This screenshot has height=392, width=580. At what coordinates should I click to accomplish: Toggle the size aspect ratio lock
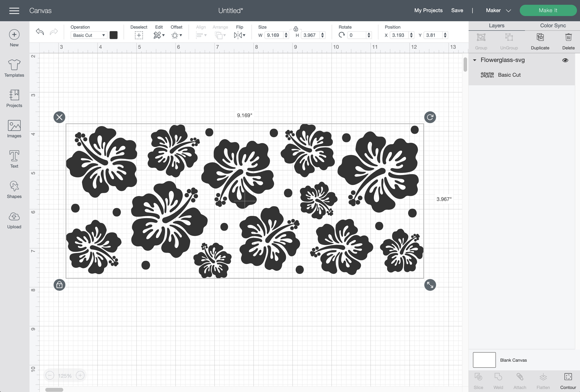[296, 29]
